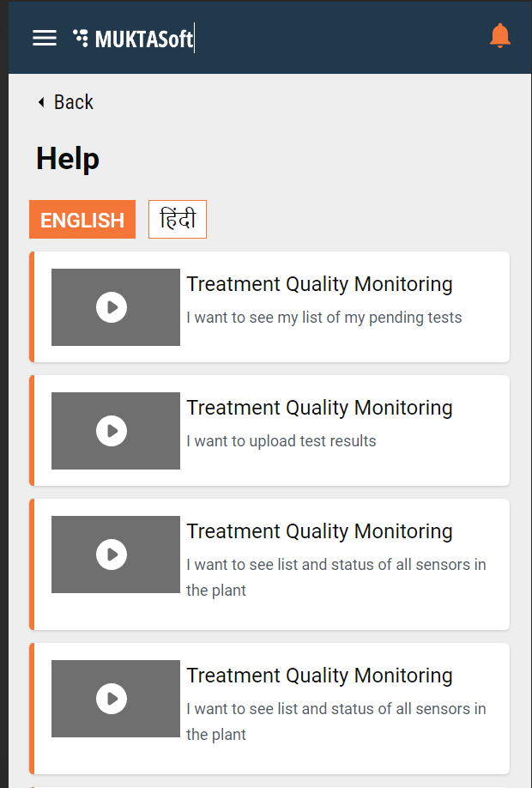532x788 pixels.
Task: Open the hamburger navigation menu
Action: (45, 38)
